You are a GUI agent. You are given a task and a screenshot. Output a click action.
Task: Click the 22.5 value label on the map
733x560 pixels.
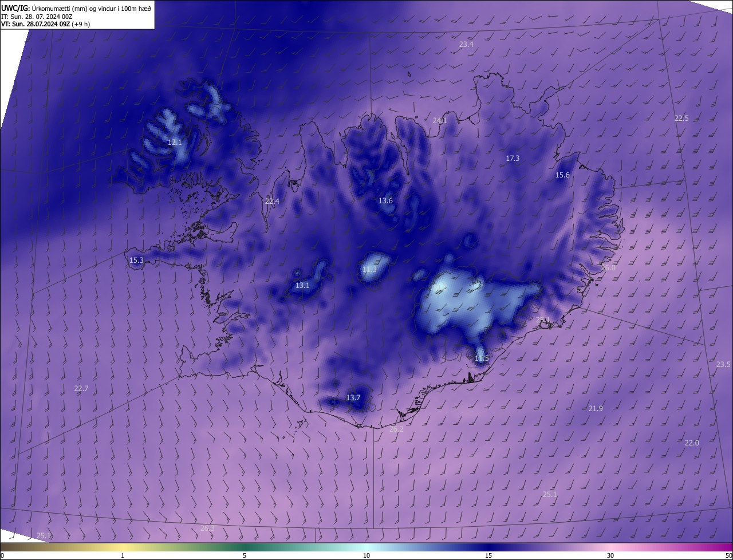pyautogui.click(x=681, y=118)
